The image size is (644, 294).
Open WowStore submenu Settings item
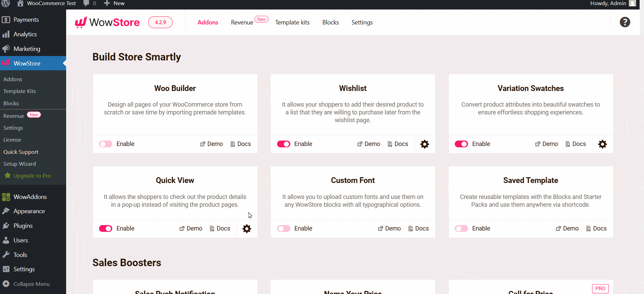pos(13,128)
